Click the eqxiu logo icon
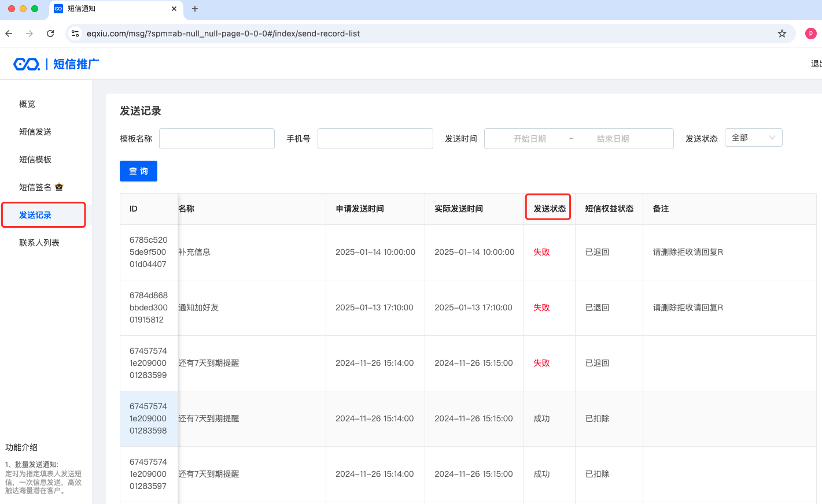 coord(27,64)
